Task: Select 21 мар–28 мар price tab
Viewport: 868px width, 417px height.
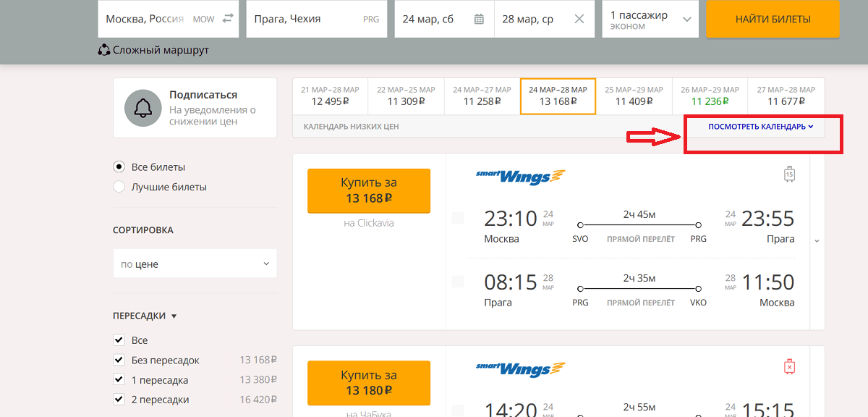Action: (x=330, y=96)
